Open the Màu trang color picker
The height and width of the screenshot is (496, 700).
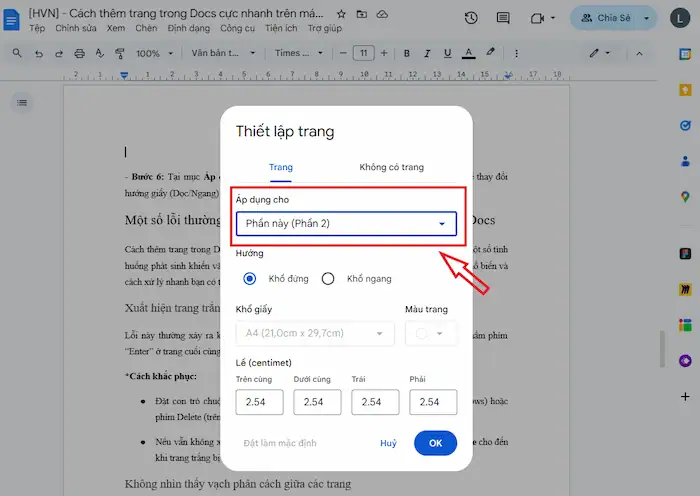pos(430,334)
